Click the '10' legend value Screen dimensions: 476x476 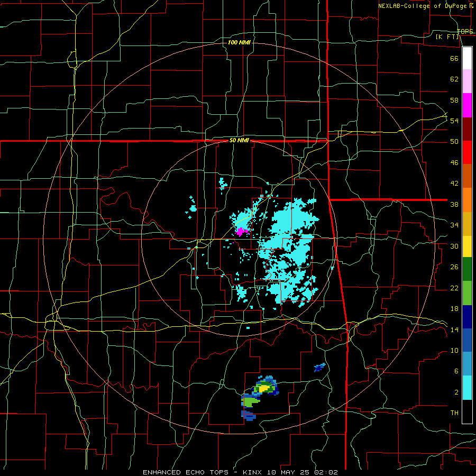click(x=454, y=351)
